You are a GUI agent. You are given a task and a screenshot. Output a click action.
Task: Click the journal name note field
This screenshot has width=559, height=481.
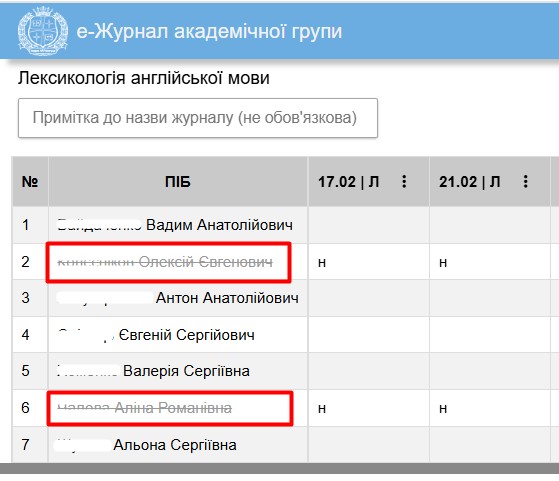[198, 118]
